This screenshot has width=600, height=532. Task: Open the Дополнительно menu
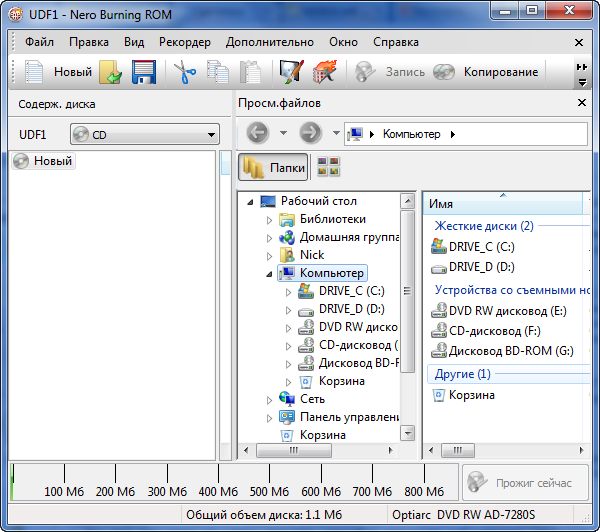click(x=270, y=42)
